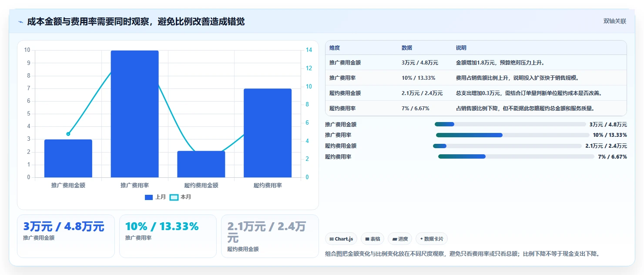Open the 10% / 13.33% data card
The height and width of the screenshot is (275, 644).
168,236
